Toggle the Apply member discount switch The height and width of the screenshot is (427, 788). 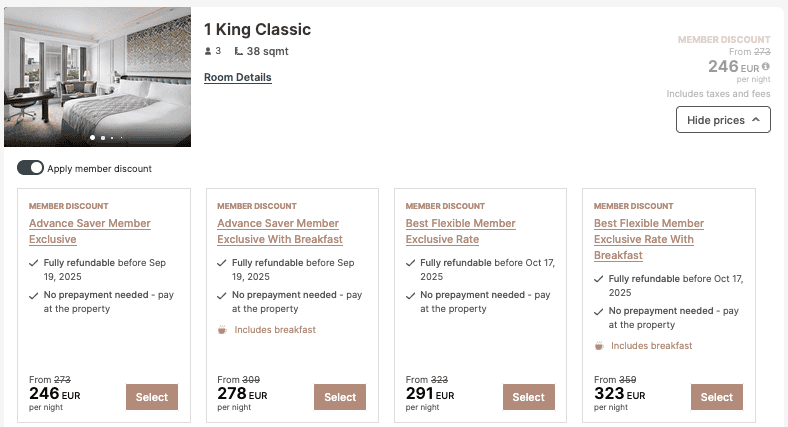coord(30,168)
